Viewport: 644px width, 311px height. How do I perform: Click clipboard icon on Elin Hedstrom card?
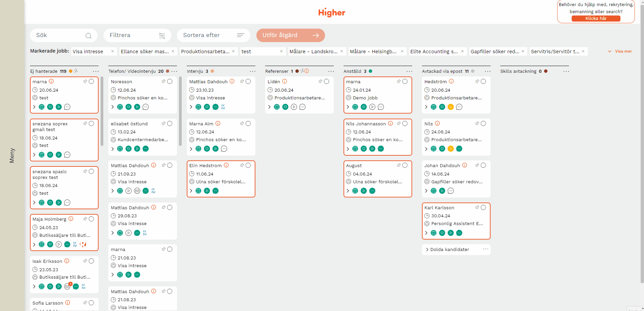[199, 191]
